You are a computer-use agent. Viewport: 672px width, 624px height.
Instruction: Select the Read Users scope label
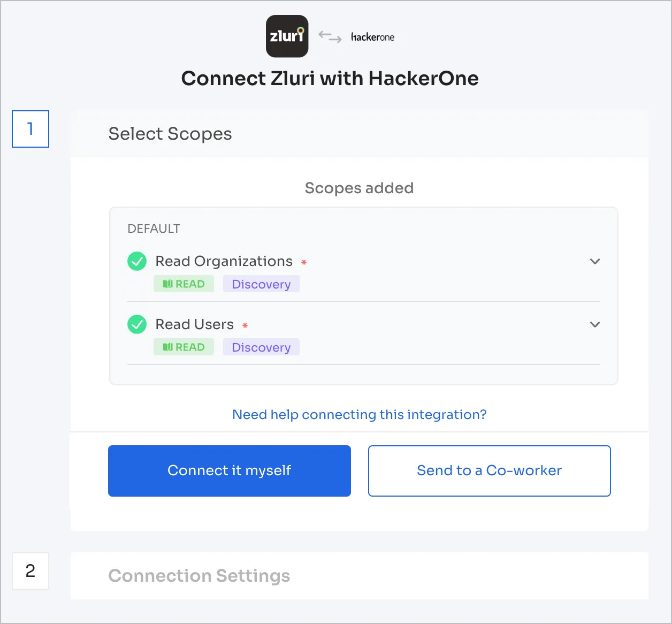pyautogui.click(x=195, y=324)
